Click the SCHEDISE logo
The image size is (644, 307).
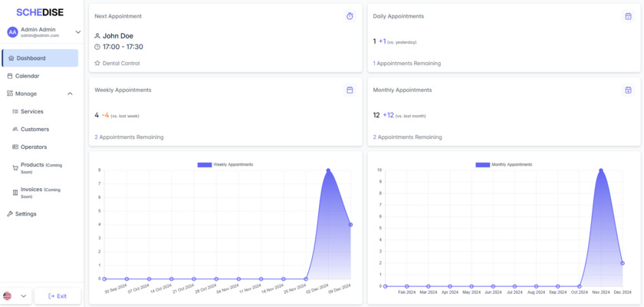(x=40, y=12)
